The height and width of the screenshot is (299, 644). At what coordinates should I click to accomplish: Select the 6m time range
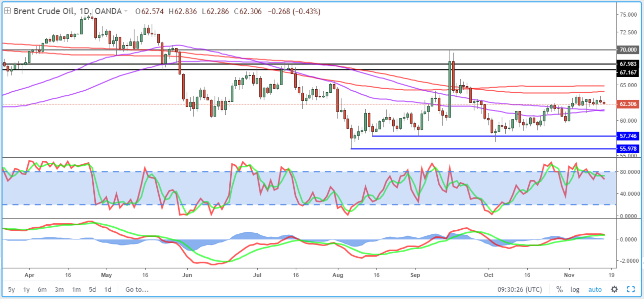pos(42,290)
